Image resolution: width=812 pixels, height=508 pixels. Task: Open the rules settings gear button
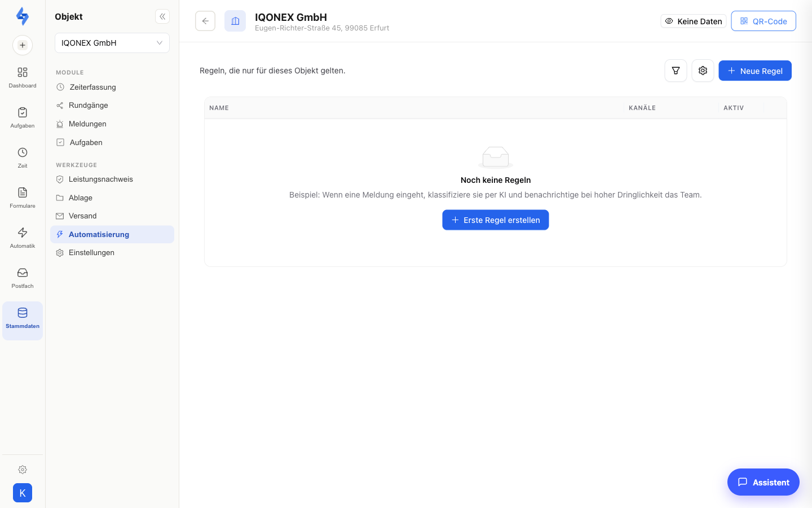[703, 71]
